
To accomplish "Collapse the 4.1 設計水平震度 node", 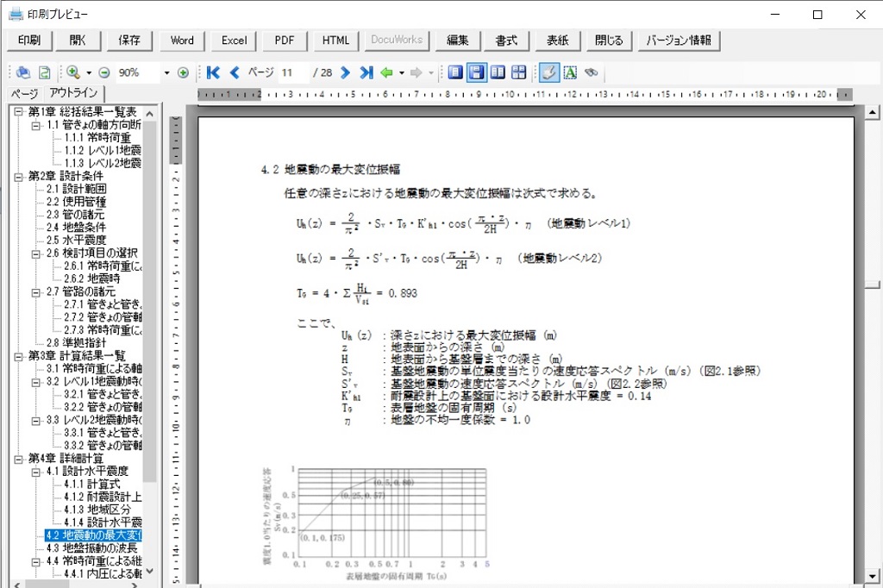I will 36,472.
